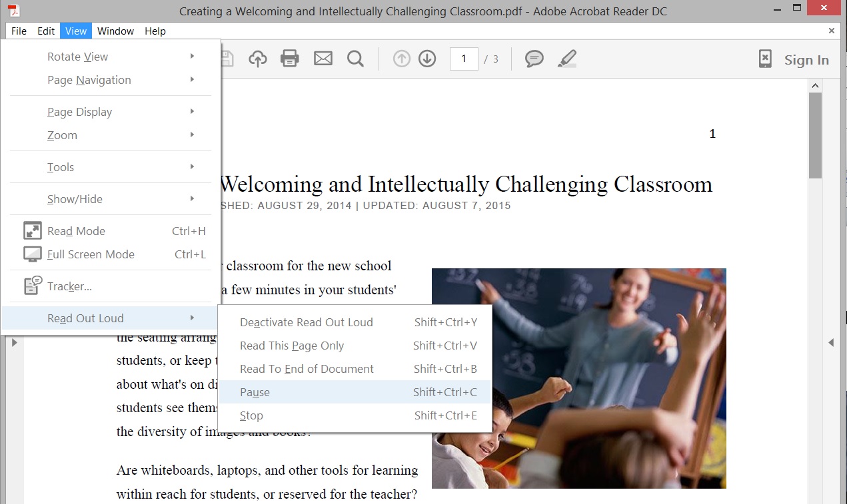The width and height of the screenshot is (847, 504).
Task: Choose Deactivate Read Out Loud
Action: tap(355, 322)
